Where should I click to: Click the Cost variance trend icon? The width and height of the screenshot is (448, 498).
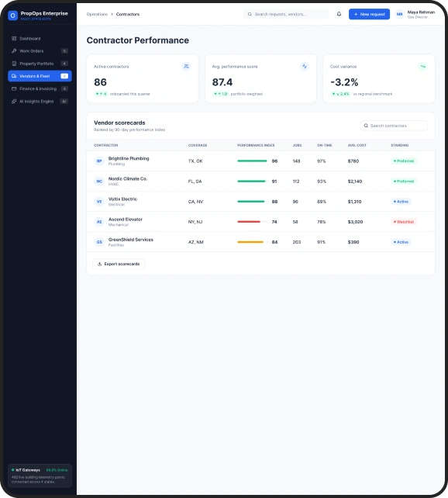pyautogui.click(x=423, y=67)
